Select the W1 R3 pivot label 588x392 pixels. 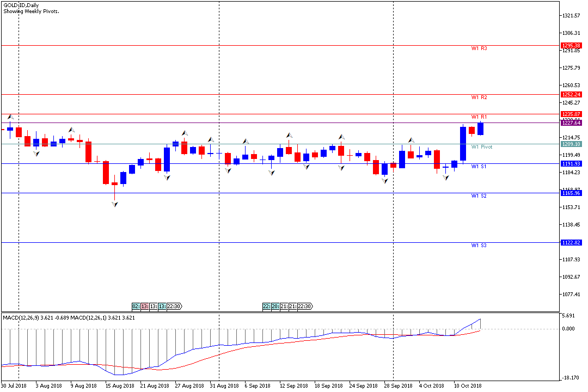[x=479, y=48]
